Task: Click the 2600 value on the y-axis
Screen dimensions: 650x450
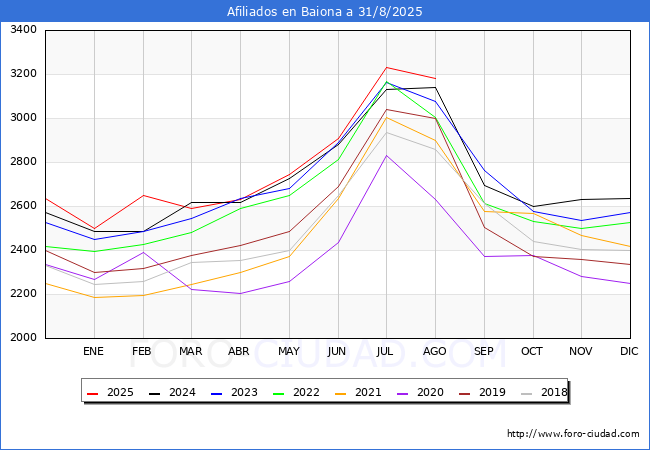Action: [24, 206]
